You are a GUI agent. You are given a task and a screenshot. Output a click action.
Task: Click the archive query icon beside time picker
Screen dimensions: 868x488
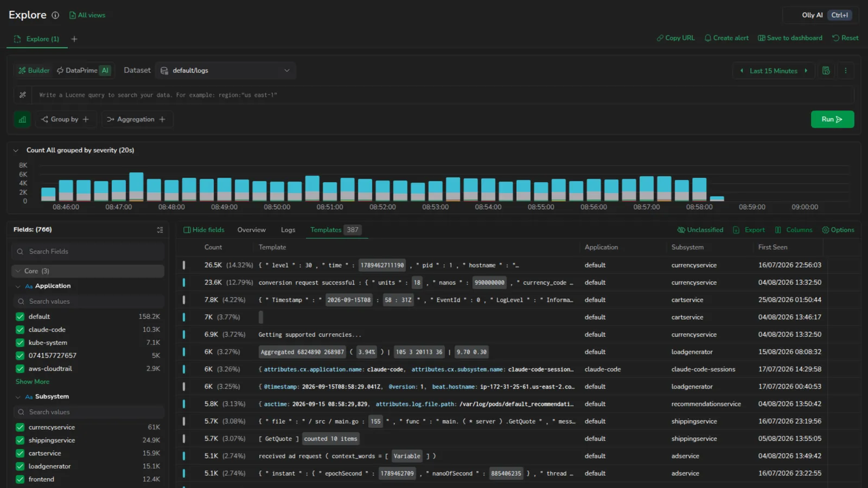coord(826,70)
